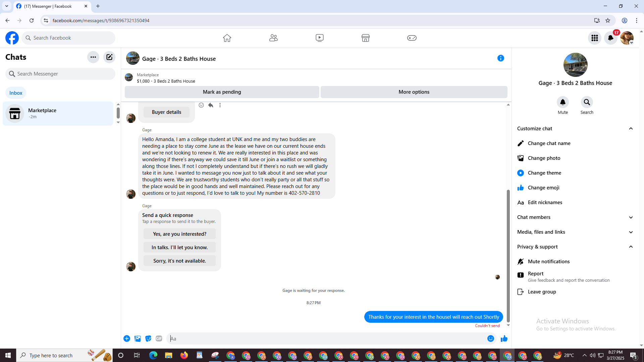Open the Windows Start menu
Screen dimensions: 644x362
tap(8, 355)
